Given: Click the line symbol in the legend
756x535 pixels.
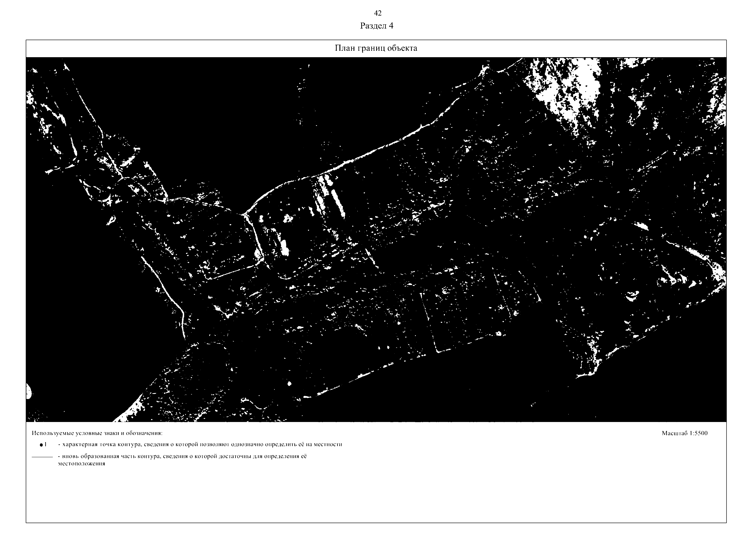Looking at the screenshot, I should (x=42, y=457).
